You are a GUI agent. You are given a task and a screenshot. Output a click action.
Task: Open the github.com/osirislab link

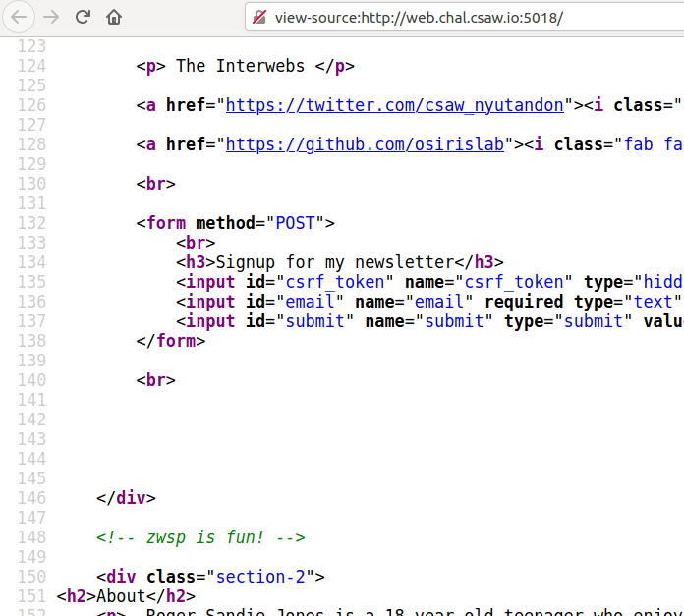pos(366,144)
